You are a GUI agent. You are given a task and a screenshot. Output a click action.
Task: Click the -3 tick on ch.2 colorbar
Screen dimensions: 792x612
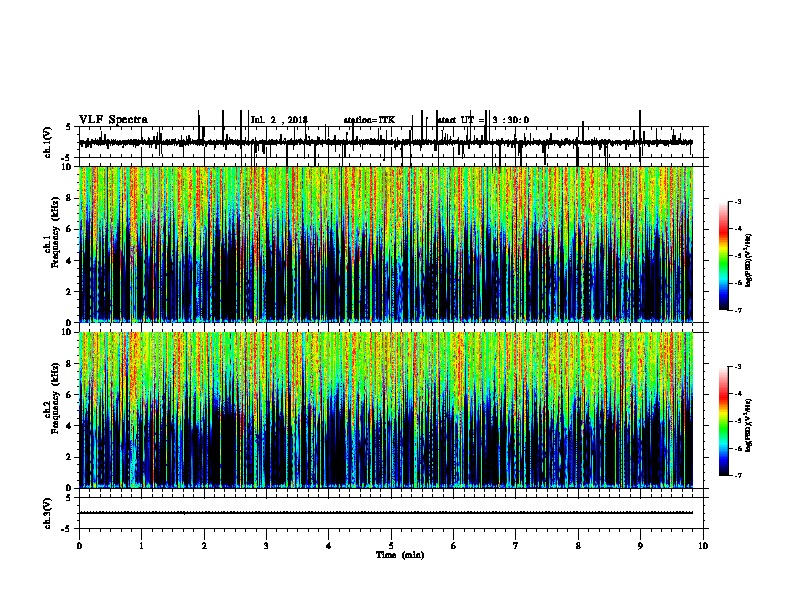click(737, 367)
